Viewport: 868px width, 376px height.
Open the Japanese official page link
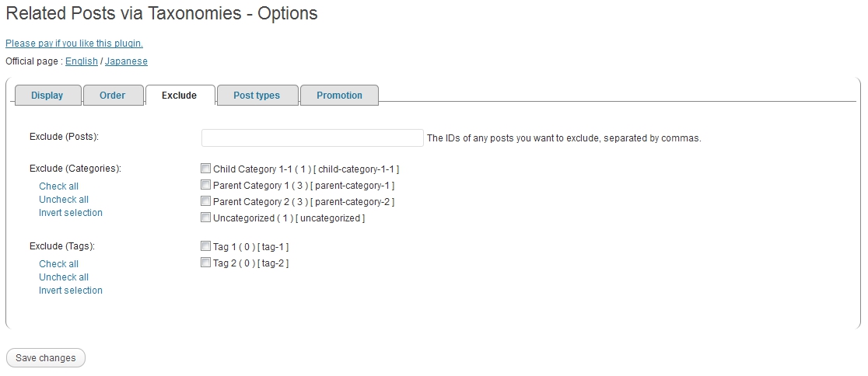[126, 61]
